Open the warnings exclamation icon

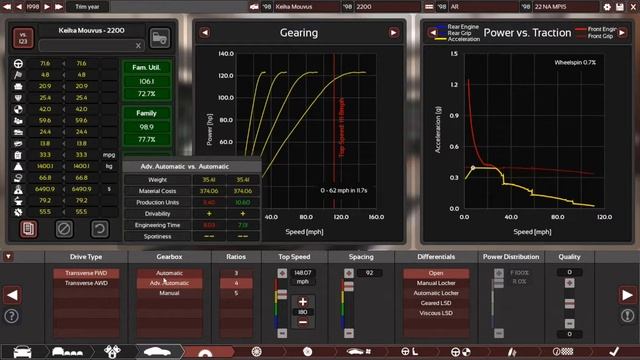(627, 316)
